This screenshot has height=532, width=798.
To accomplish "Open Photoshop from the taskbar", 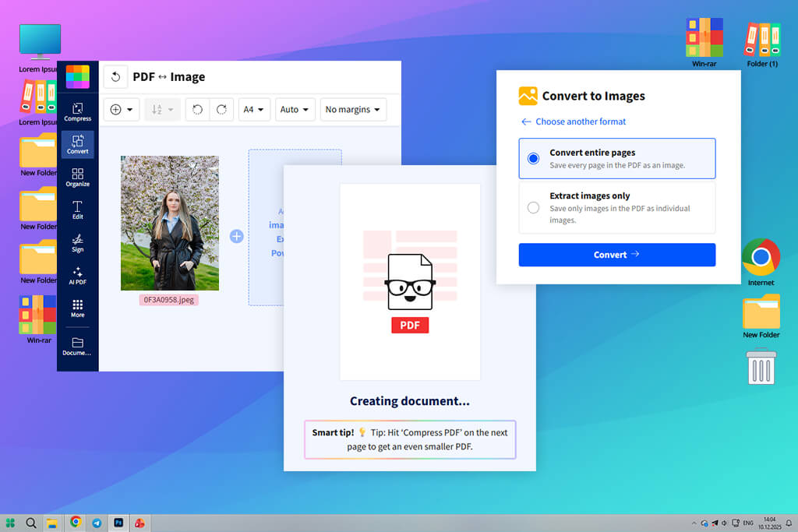I will [x=118, y=523].
